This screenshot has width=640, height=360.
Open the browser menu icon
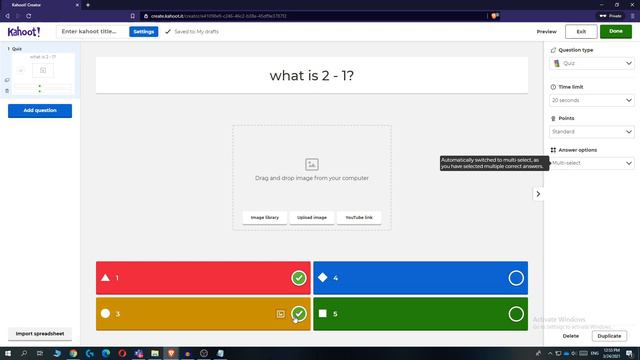point(633,16)
